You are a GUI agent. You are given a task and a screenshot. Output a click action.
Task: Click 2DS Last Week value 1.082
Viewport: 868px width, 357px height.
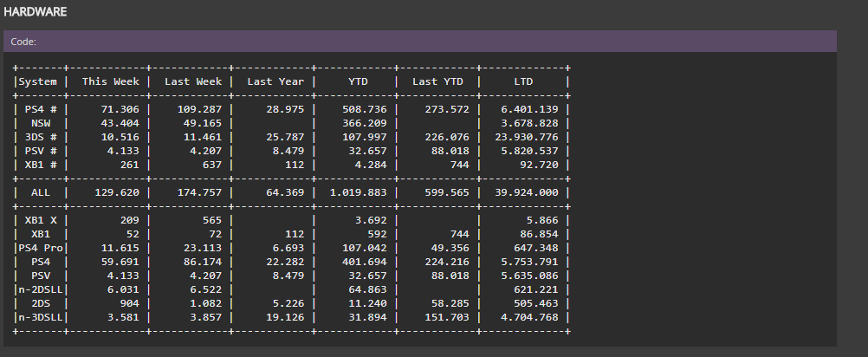206,303
